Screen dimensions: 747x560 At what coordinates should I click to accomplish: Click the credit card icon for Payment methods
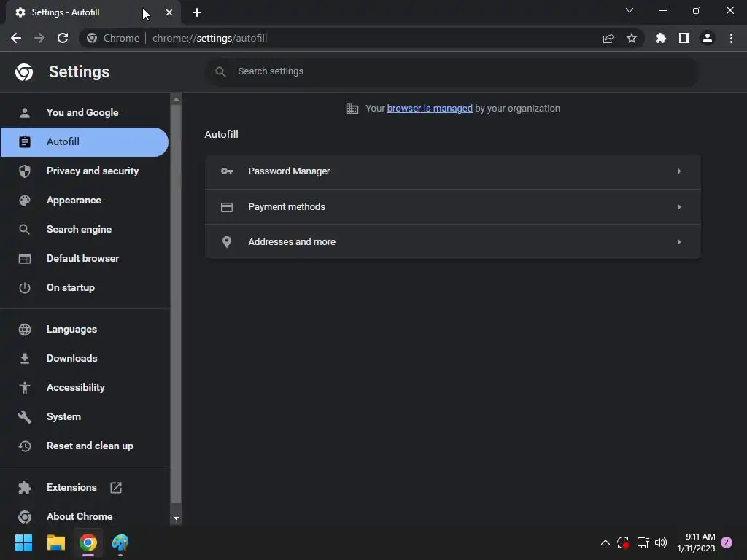pyautogui.click(x=227, y=207)
